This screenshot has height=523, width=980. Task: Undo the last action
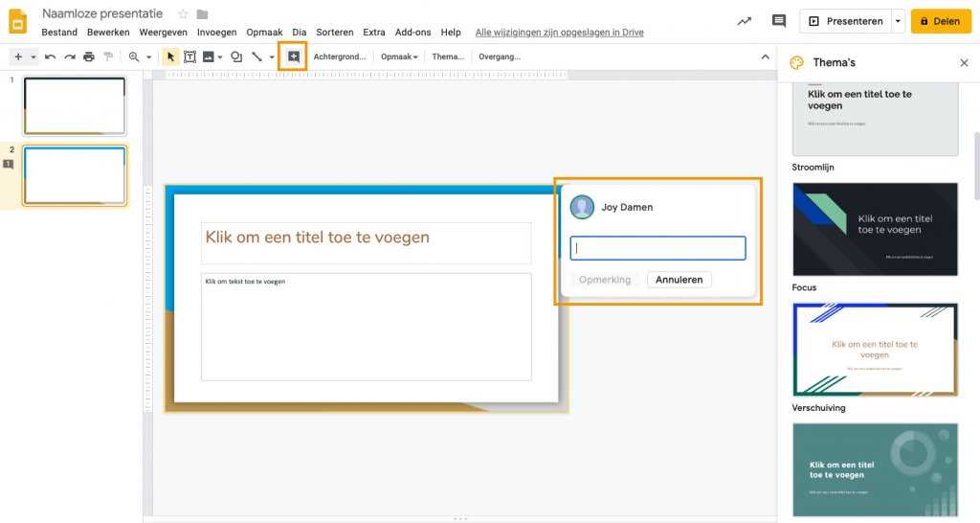click(x=50, y=57)
